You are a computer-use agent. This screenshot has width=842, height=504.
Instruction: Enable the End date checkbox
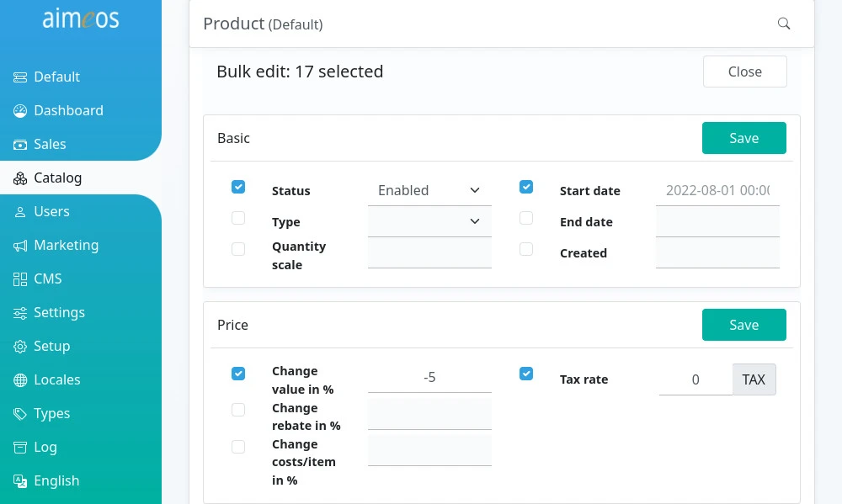click(x=526, y=218)
